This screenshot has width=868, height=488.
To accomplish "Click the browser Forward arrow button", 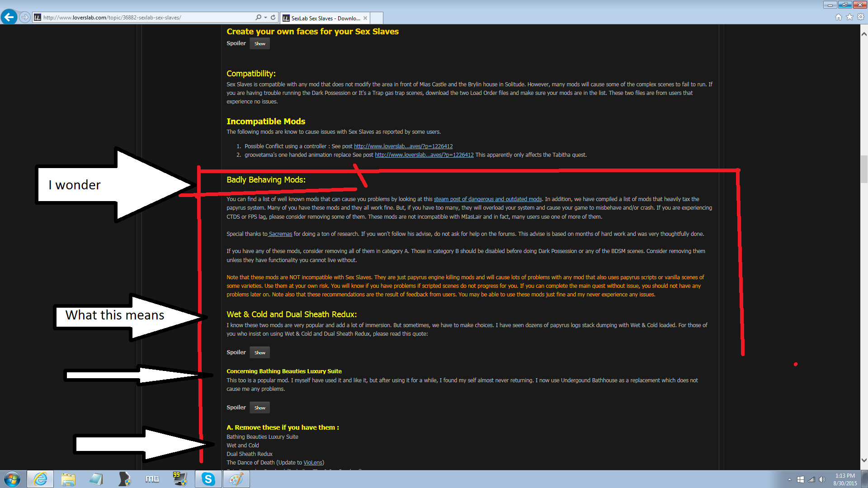I will click(x=25, y=17).
